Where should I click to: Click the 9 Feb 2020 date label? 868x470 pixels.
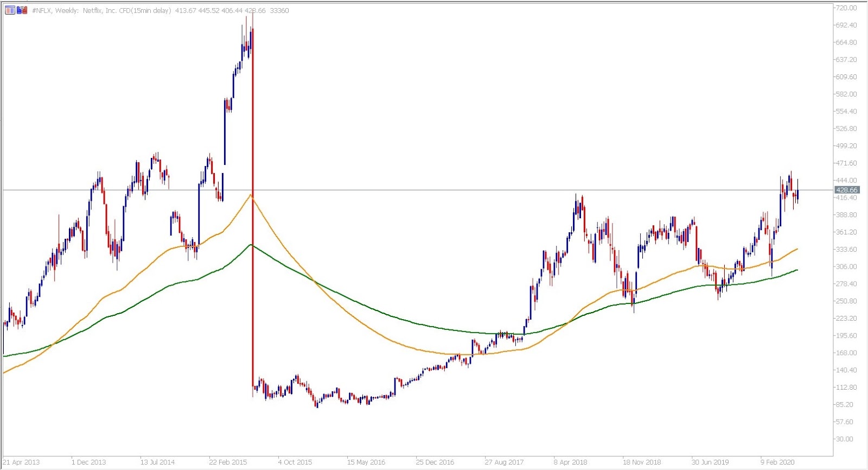[x=777, y=462]
